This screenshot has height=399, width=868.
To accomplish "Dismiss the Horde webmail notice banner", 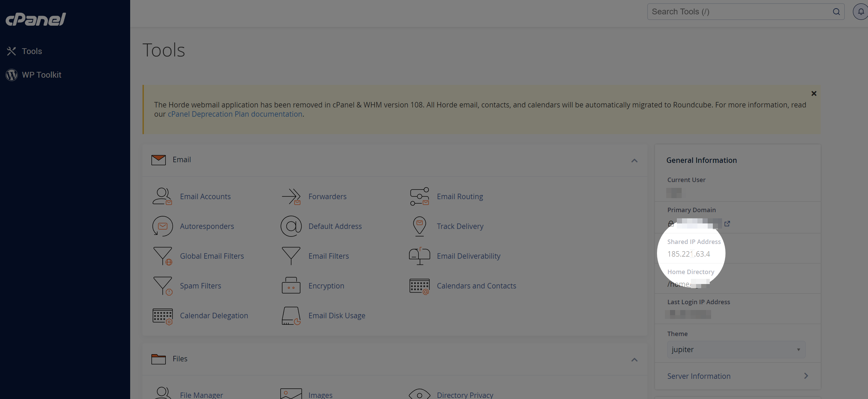I will [x=814, y=93].
